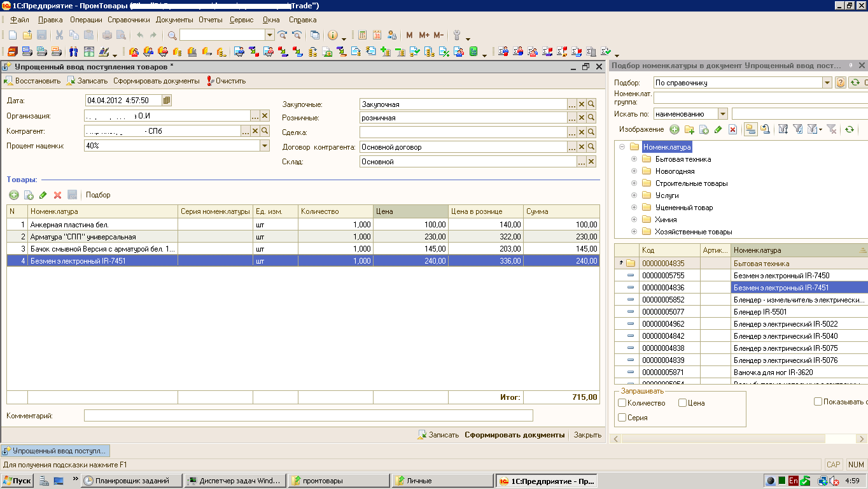Click the question mark help button in Подбор
The height and width of the screenshot is (489, 868).
tap(840, 83)
